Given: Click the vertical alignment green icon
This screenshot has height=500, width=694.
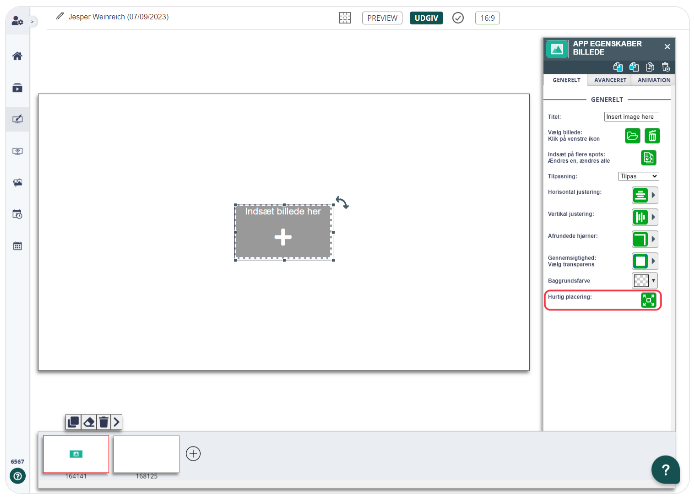Looking at the screenshot, I should coord(640,217).
